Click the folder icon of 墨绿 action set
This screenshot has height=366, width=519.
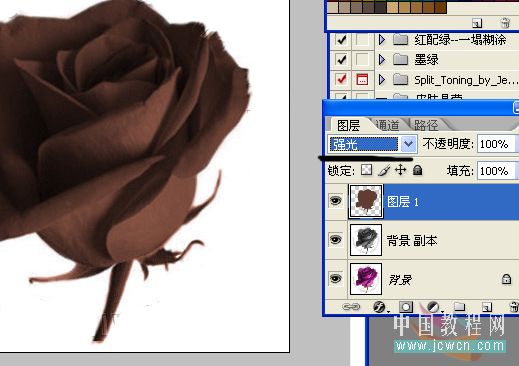click(x=400, y=60)
